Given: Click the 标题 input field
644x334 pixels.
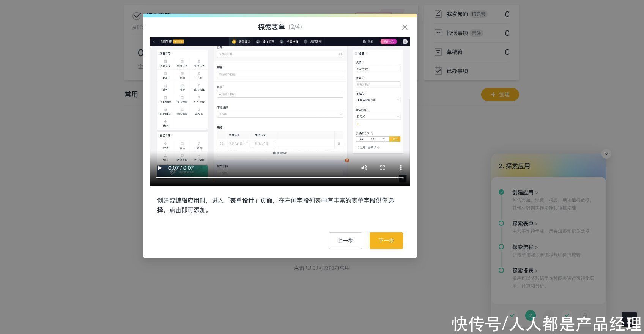Looking at the screenshot, I should [378, 69].
